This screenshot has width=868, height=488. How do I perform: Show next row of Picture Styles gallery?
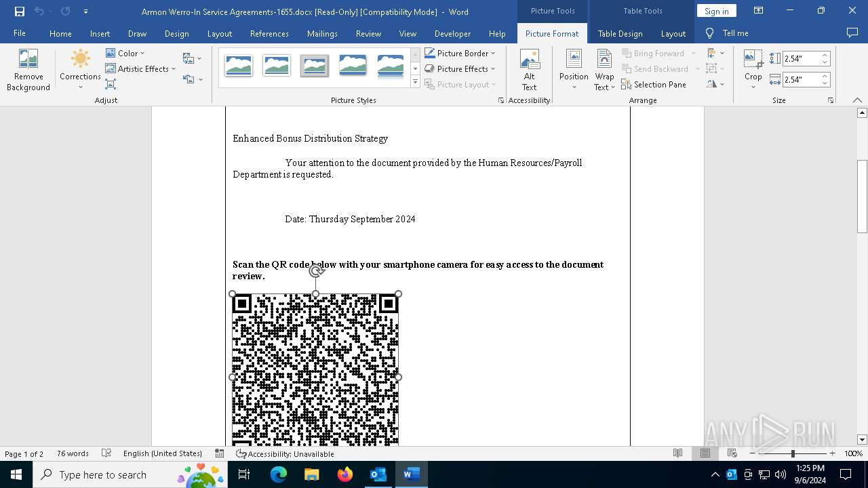coord(415,68)
